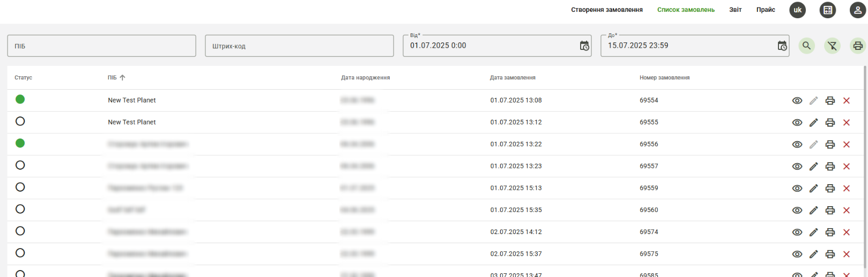Click empty status circle of order 69555
This screenshot has width=868, height=277.
click(20, 121)
